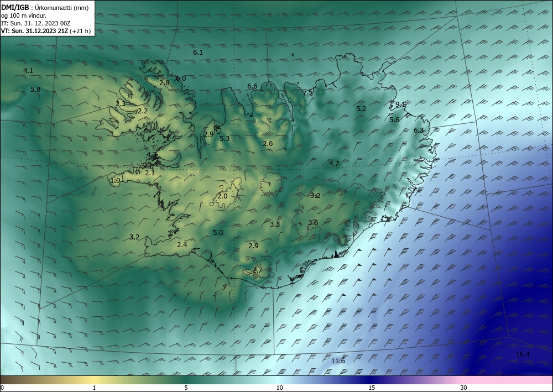553x392 pixels.
Task: Click the 3.6 value on Vatnajökull glacier
Action: (313, 223)
